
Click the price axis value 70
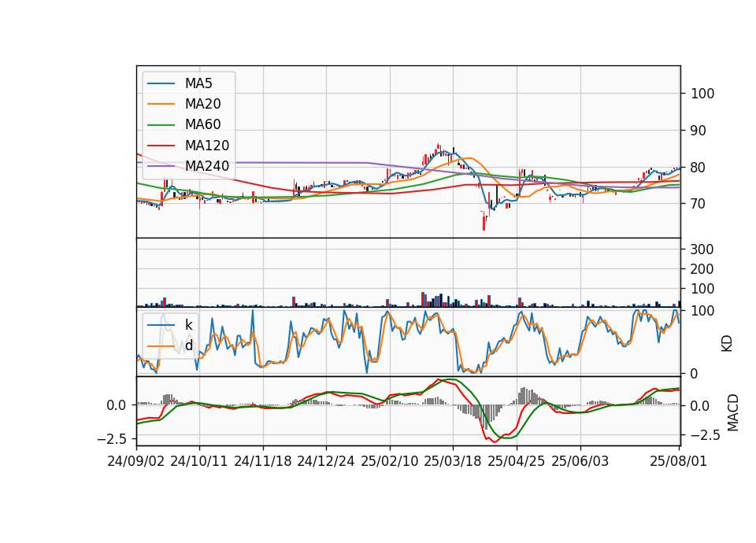click(x=699, y=204)
